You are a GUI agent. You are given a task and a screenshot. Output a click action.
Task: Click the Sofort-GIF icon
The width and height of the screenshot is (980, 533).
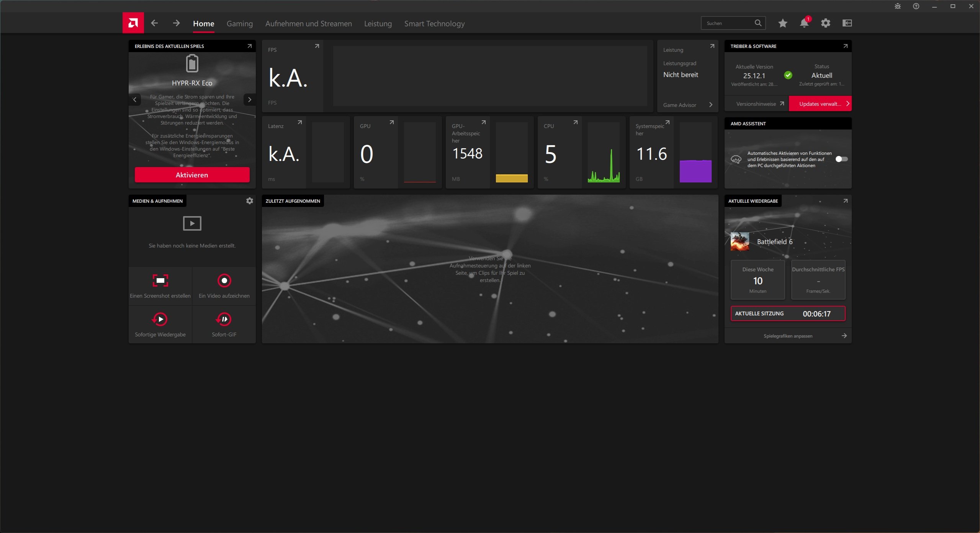point(224,319)
